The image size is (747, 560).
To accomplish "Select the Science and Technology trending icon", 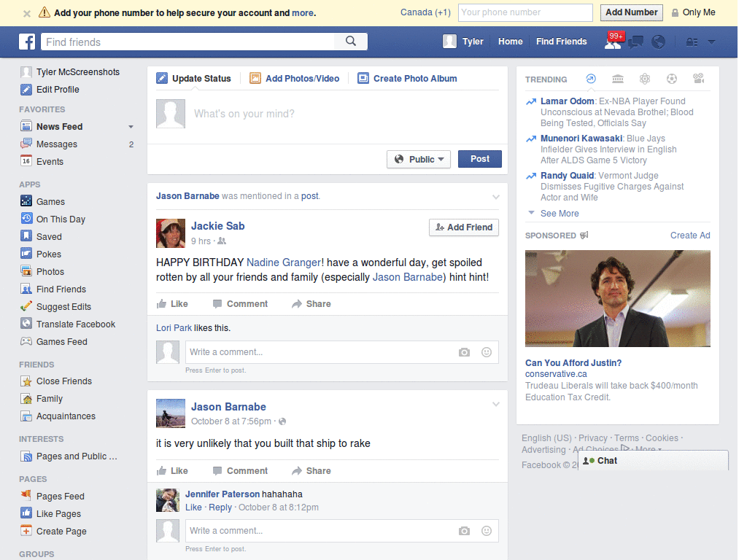I will tap(645, 79).
